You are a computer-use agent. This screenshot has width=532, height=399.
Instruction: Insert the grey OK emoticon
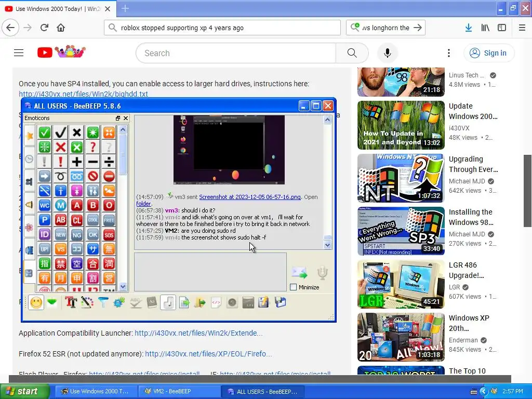(x=92, y=234)
